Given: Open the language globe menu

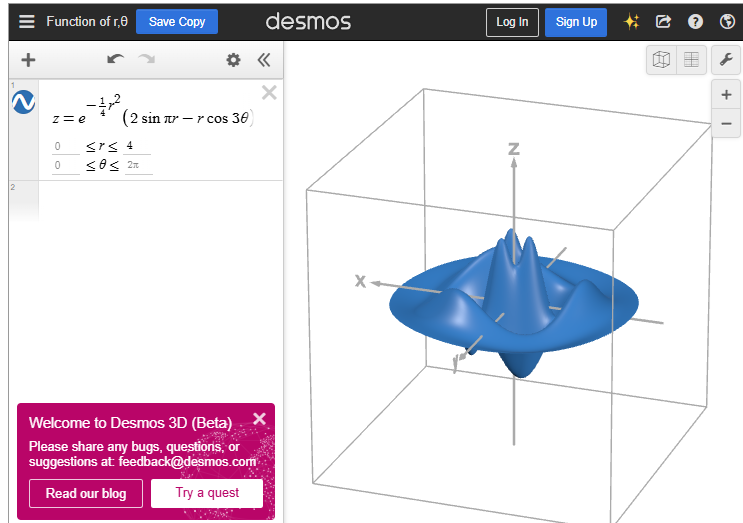Looking at the screenshot, I should (727, 22).
